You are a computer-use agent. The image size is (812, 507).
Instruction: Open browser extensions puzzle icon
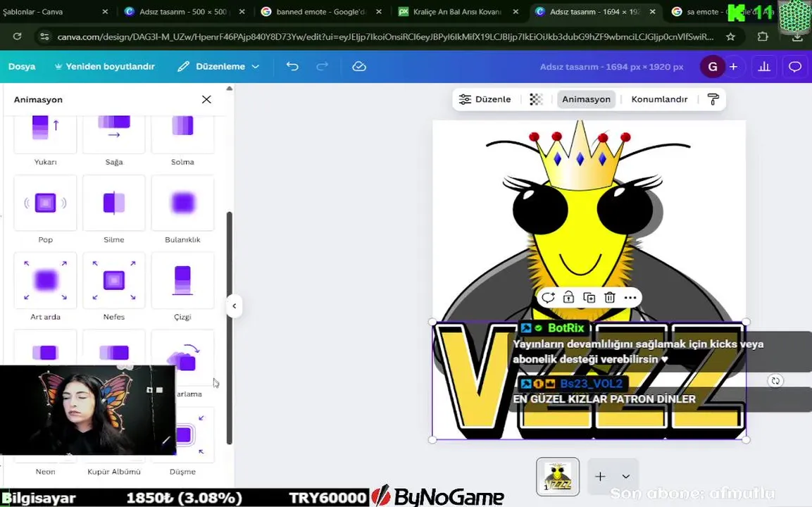(x=762, y=37)
